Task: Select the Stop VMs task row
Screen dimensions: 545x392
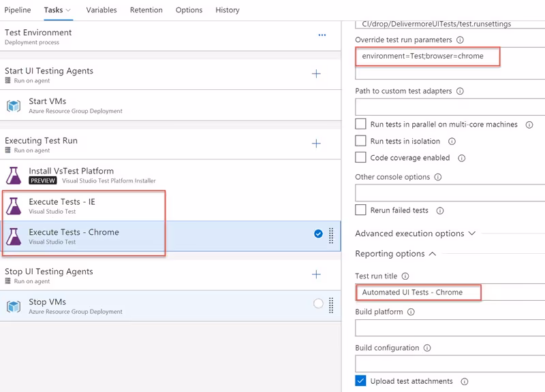Action: point(170,306)
